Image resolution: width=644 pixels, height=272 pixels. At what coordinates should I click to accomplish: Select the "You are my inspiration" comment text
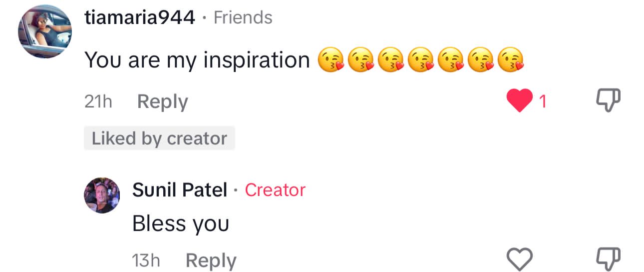[197, 60]
